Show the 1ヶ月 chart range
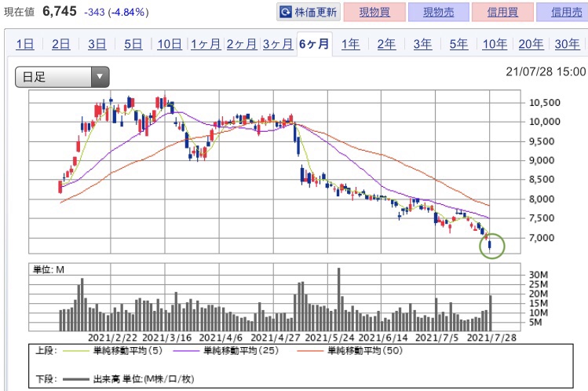 [x=206, y=44]
